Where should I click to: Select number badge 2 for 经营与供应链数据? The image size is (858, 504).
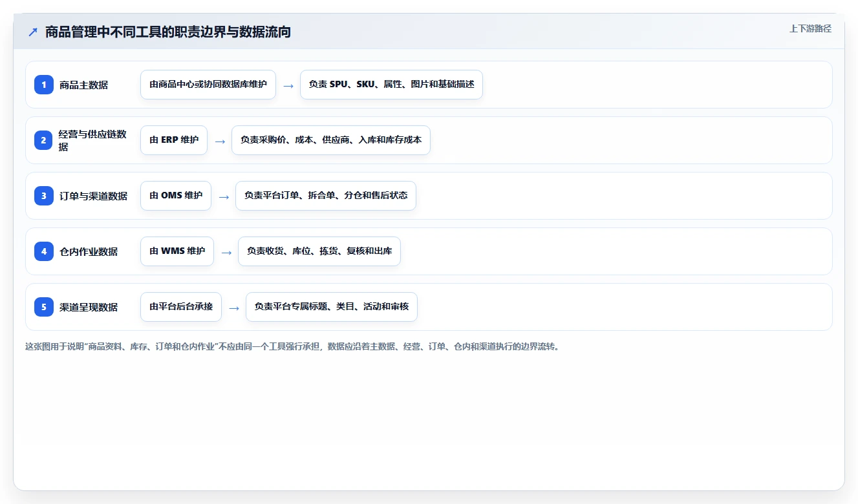[x=44, y=140]
